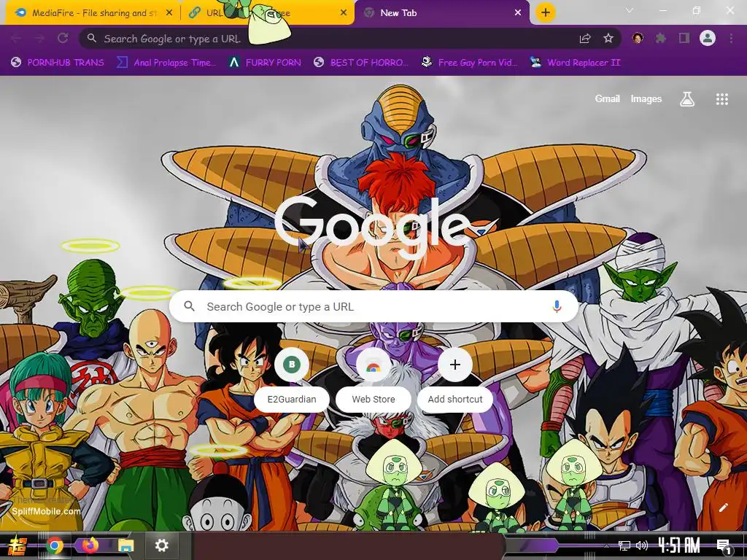Image resolution: width=747 pixels, height=560 pixels.
Task: Bookmark this tab with the star icon
Action: [608, 39]
